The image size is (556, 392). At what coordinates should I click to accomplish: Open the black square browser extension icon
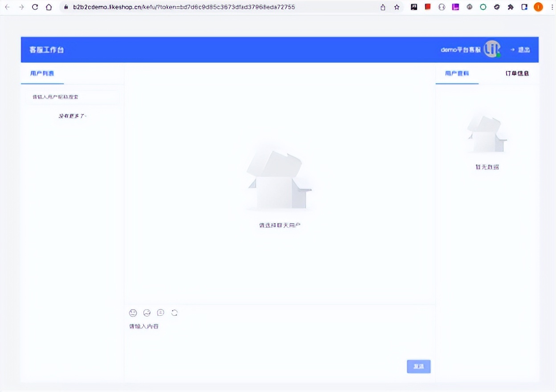[414, 7]
